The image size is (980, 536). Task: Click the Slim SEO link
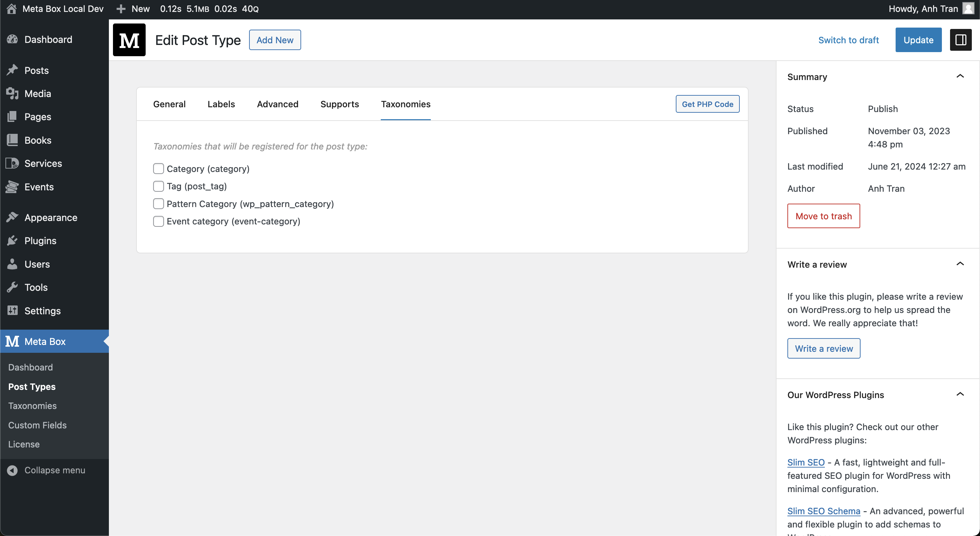tap(805, 462)
